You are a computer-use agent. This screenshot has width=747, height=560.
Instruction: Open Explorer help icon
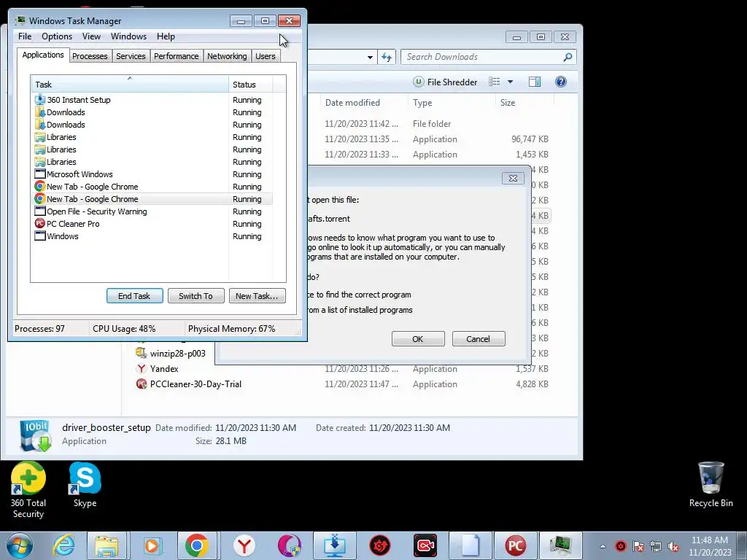(x=561, y=82)
